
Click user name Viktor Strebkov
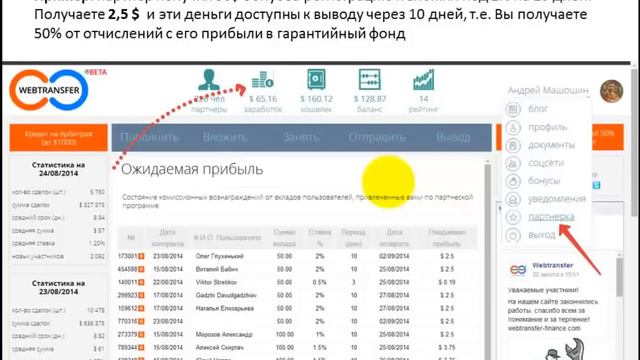(x=216, y=282)
